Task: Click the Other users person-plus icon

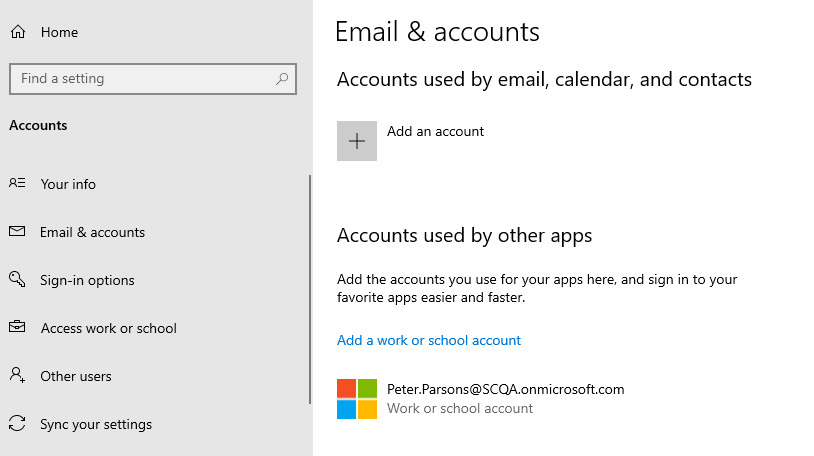Action: pos(17,375)
